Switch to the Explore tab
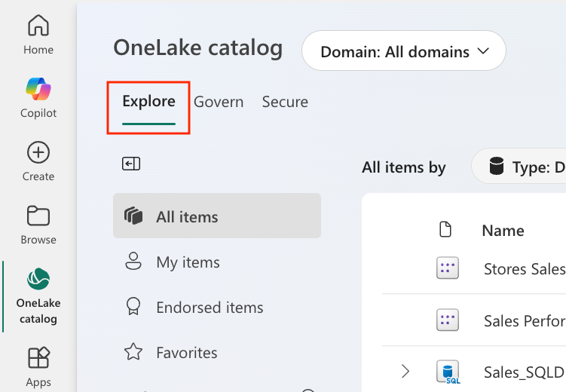Screen dimensions: 566x392 click(x=148, y=102)
